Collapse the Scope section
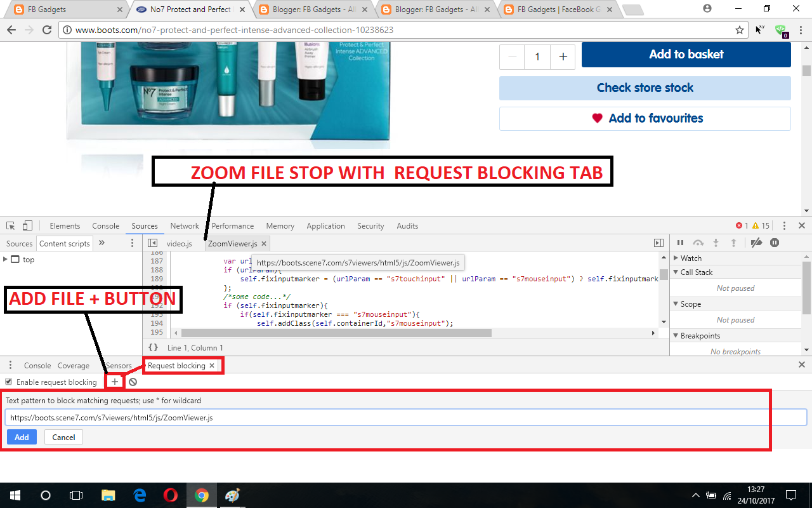The image size is (812, 508). point(676,304)
